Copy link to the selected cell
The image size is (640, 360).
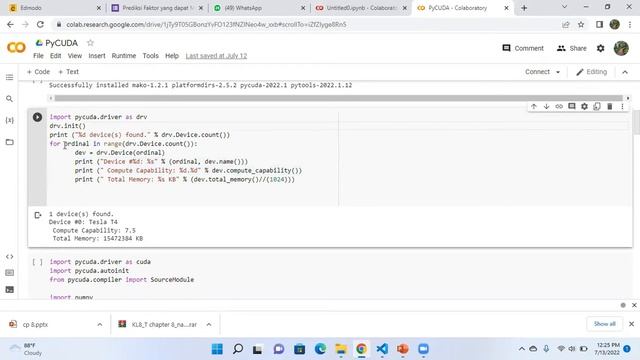559,107
